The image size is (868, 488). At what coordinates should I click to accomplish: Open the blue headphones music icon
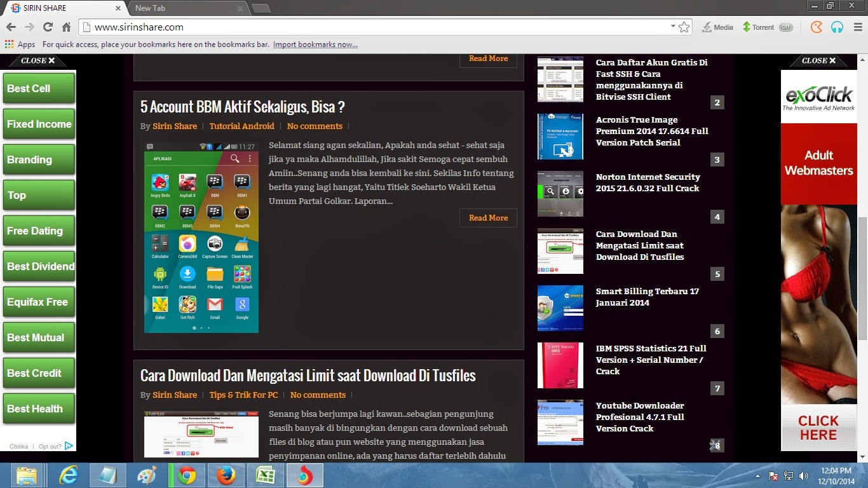pos(837,27)
